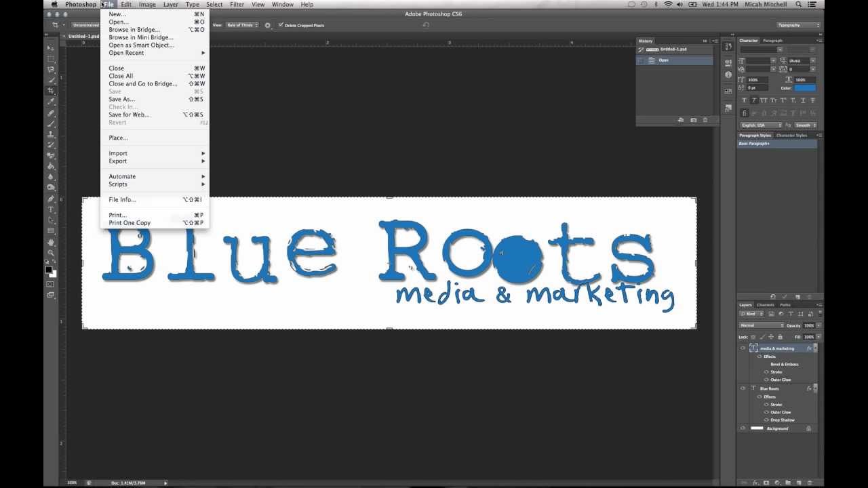Select the Lasso tool
Screen dimensions: 868x488
[51, 70]
